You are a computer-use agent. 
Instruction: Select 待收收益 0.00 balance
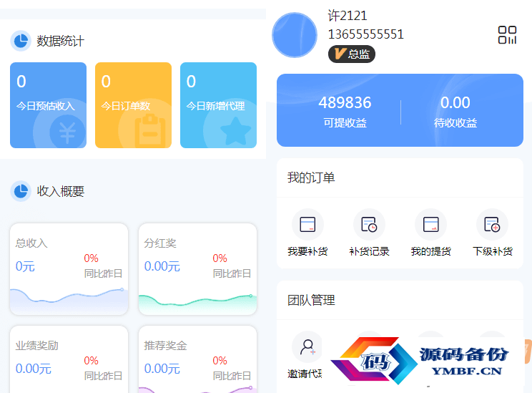455,111
